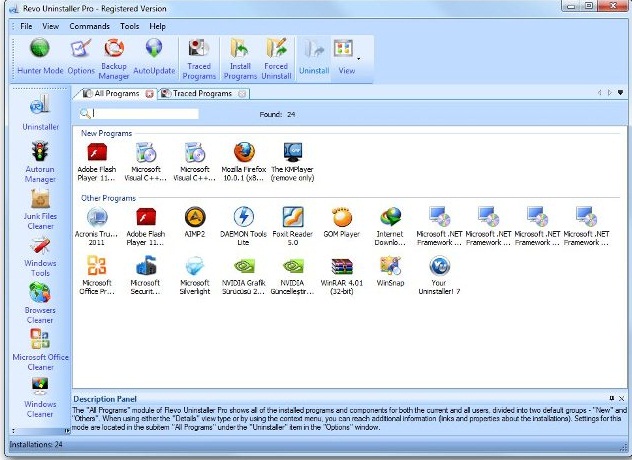The image size is (632, 460).
Task: Open the View menu in the menu bar
Action: tap(50, 26)
